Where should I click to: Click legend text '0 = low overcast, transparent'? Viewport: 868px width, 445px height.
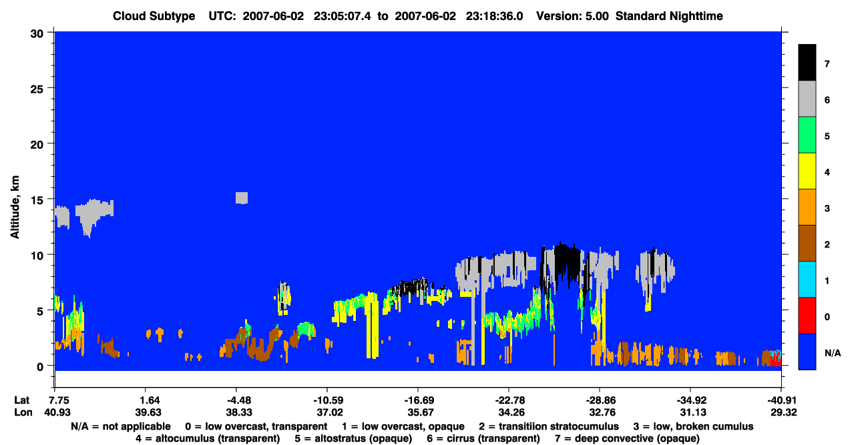[256, 426]
